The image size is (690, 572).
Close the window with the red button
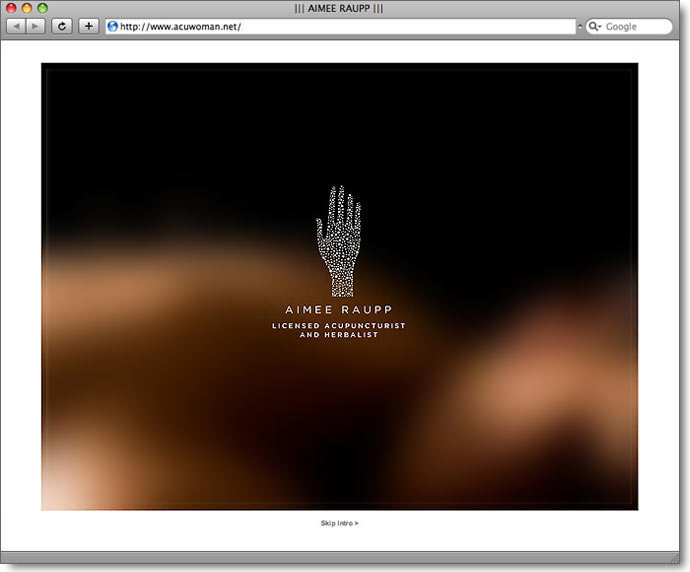11,8
